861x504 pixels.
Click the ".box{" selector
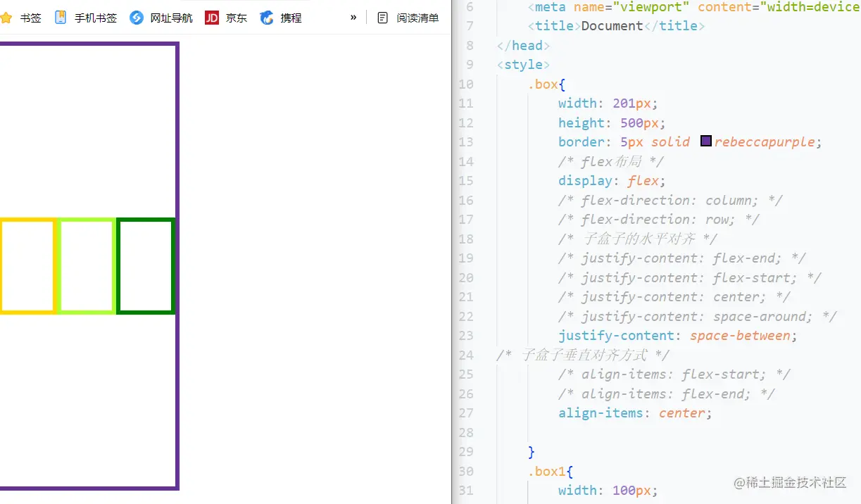pyautogui.click(x=547, y=84)
